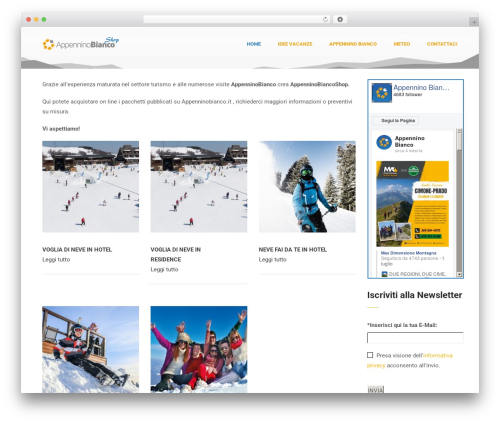Click Leggi tutto under Voglia di Neve in Residence
The width and height of the screenshot is (500, 423).
click(x=164, y=269)
